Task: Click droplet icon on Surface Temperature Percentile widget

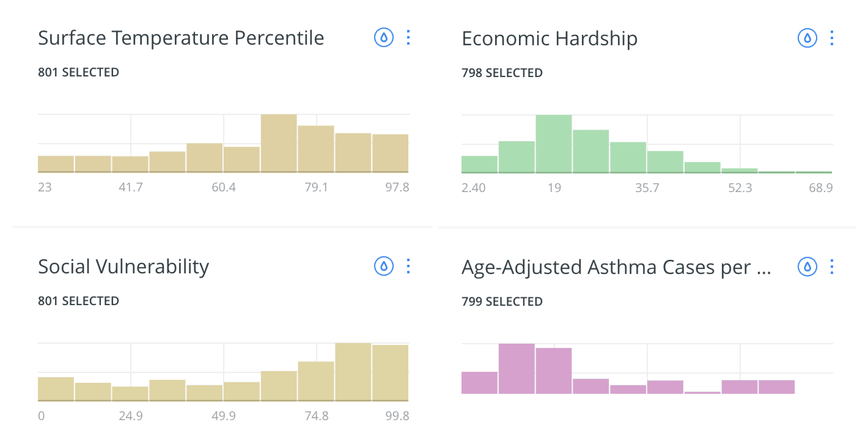Action: (384, 37)
